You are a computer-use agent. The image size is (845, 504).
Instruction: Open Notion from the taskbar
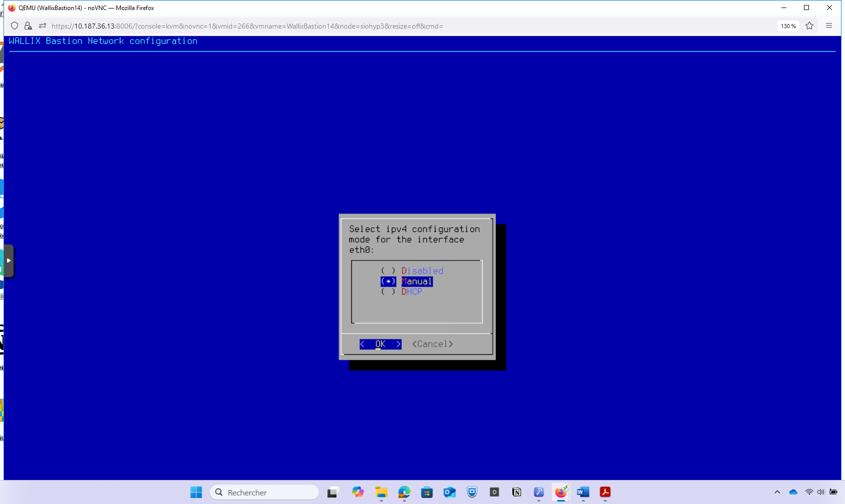click(517, 492)
